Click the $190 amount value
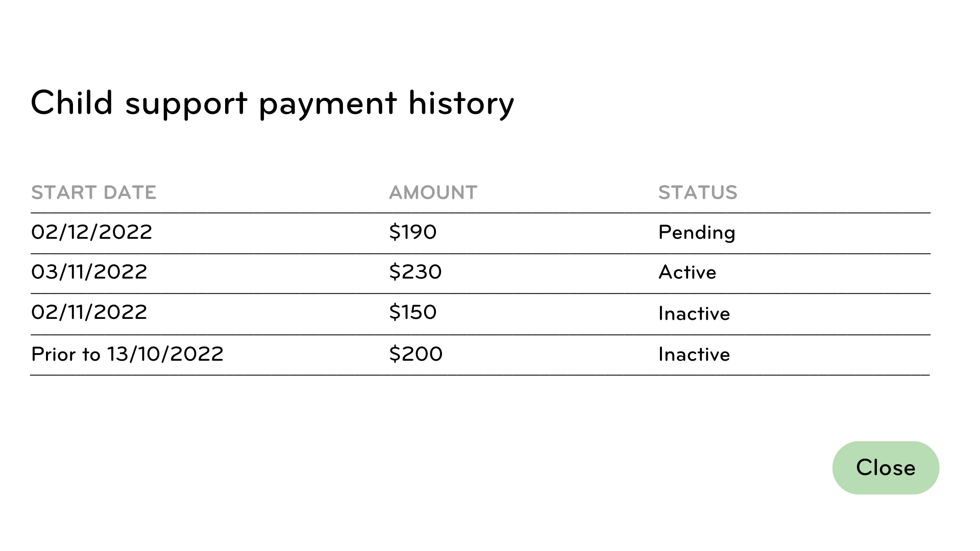 413,232
